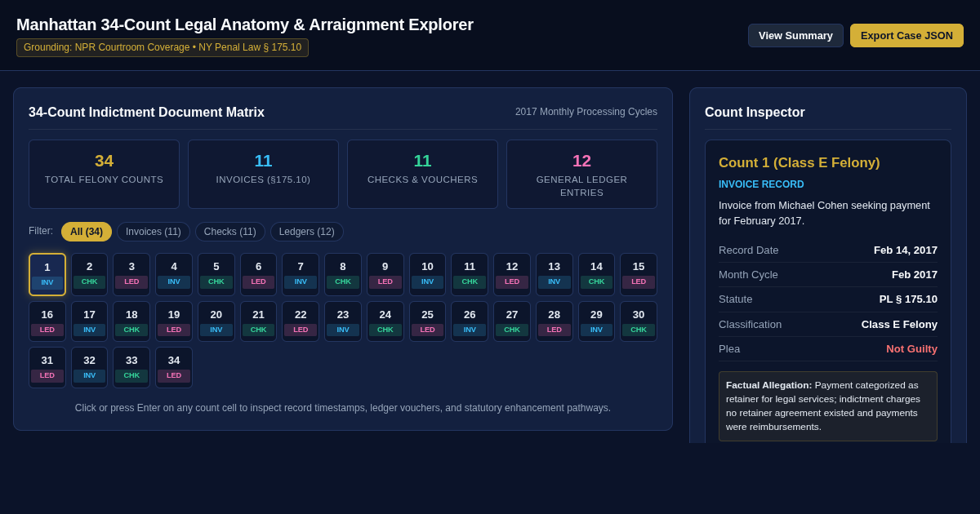Viewport: 980px width, 514px height.
Task: Click the Total Felony Counts stat card
Action: pyautogui.click(x=104, y=174)
